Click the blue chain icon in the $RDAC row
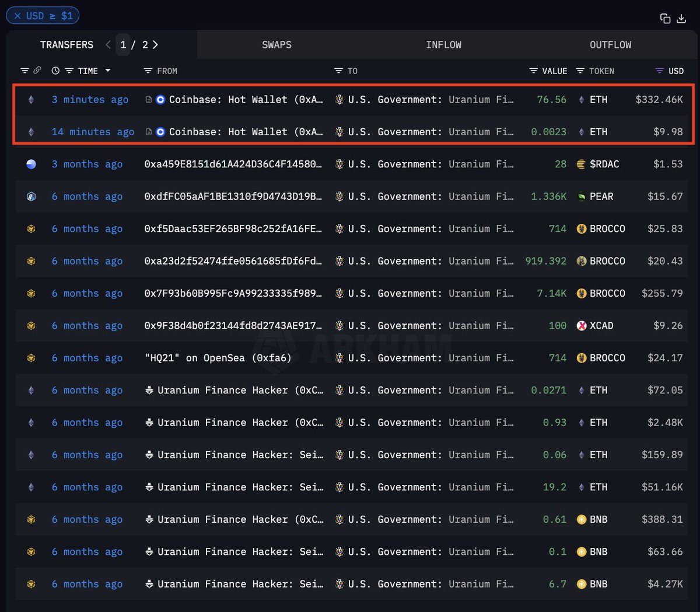Screen dimensions: 700x612 coord(31,164)
